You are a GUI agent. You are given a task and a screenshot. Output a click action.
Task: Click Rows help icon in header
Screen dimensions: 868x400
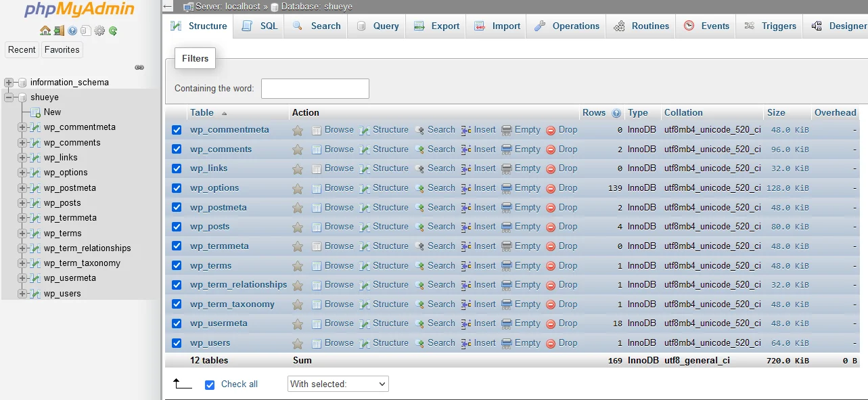[x=616, y=113]
